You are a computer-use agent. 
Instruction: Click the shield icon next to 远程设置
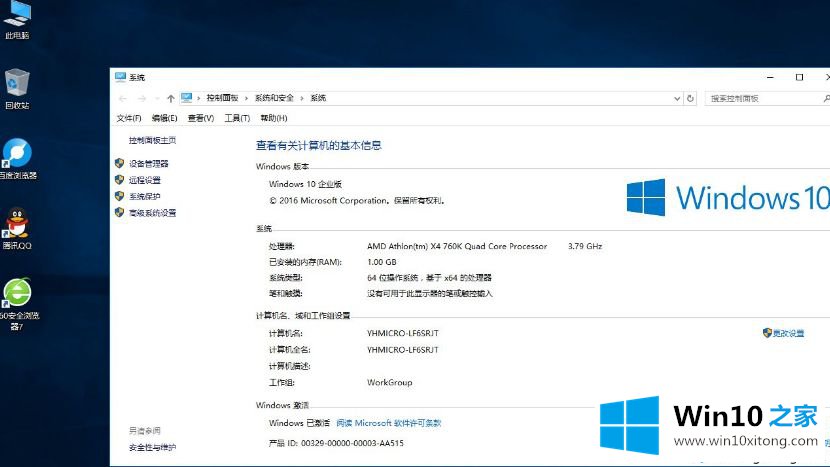(120, 179)
